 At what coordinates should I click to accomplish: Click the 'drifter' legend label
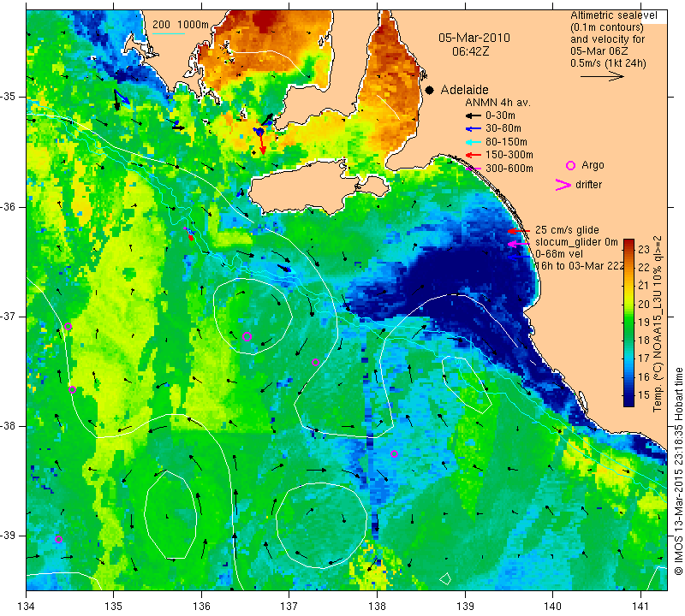point(588,185)
